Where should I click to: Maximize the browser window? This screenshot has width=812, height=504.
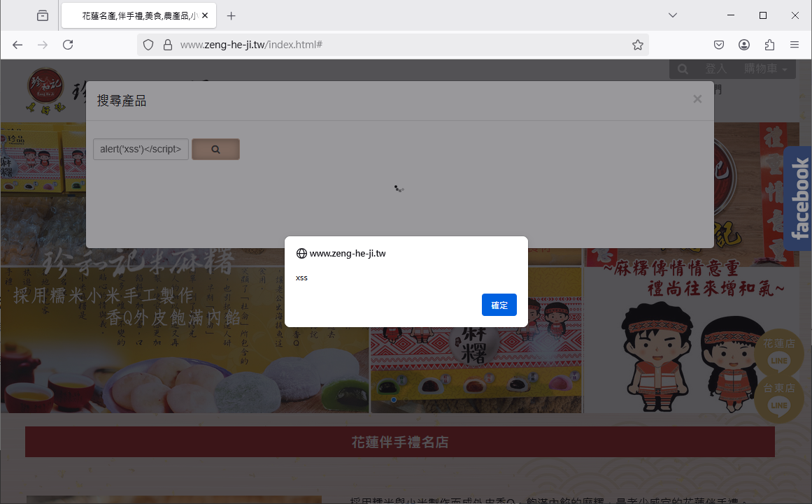tap(763, 15)
